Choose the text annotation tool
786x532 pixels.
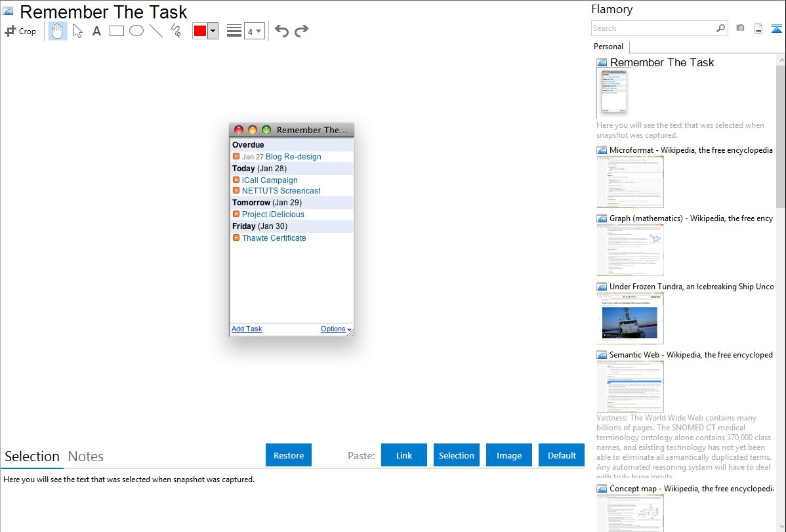96,31
